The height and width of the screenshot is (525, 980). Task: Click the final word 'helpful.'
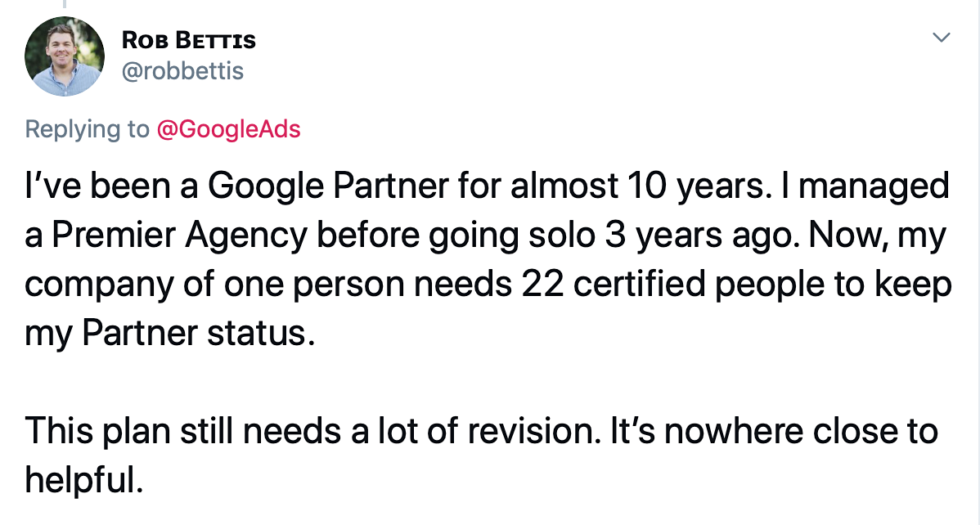click(x=84, y=481)
